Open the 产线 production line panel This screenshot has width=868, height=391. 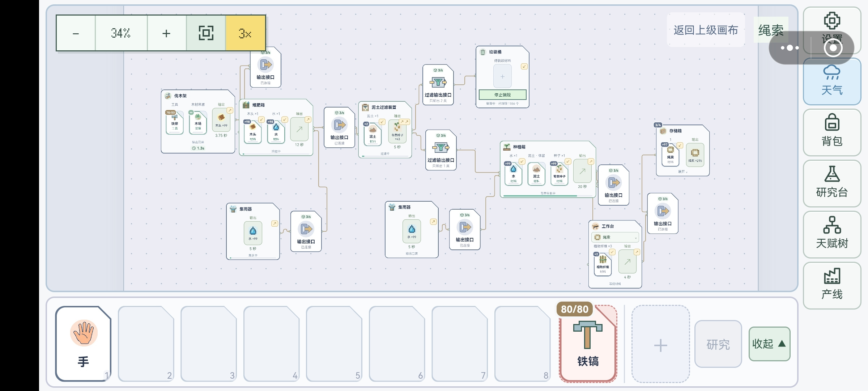pos(832,285)
